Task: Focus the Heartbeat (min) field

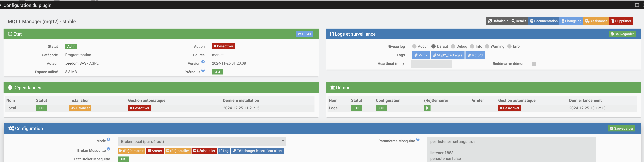Action: (432, 64)
